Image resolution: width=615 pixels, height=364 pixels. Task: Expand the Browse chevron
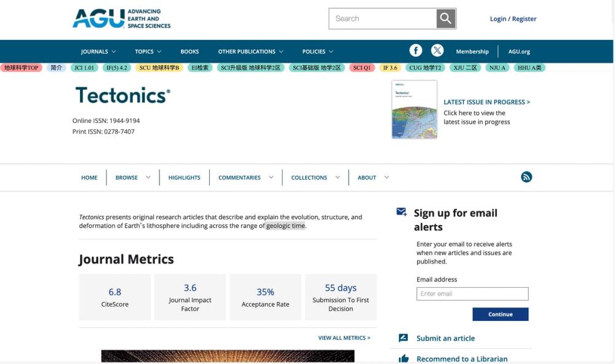click(x=148, y=177)
